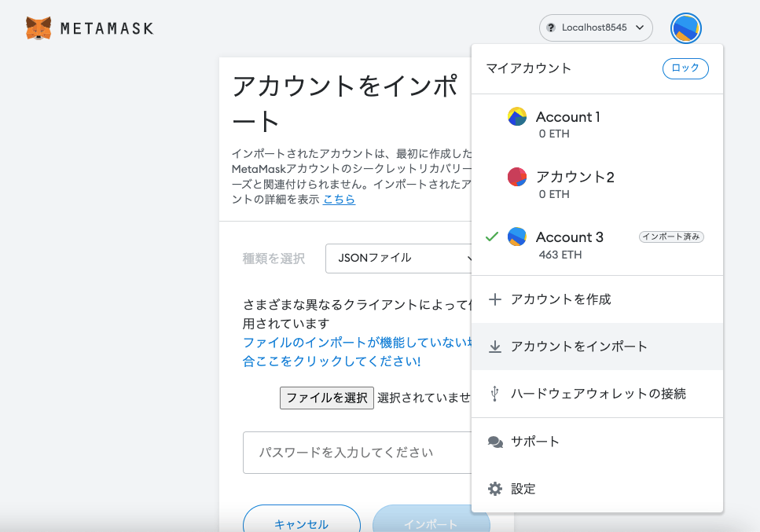The width and height of the screenshot is (760, 532).
Task: Select アカウント2 in account list
Action: pyautogui.click(x=597, y=185)
